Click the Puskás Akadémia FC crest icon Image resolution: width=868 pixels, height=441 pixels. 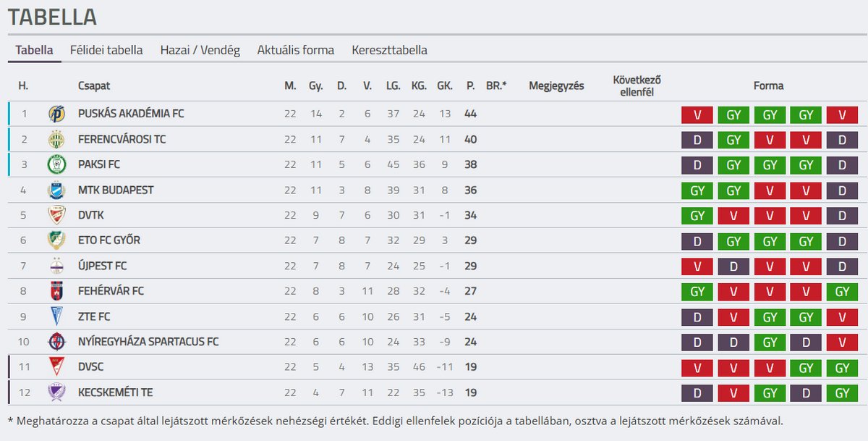point(56,114)
